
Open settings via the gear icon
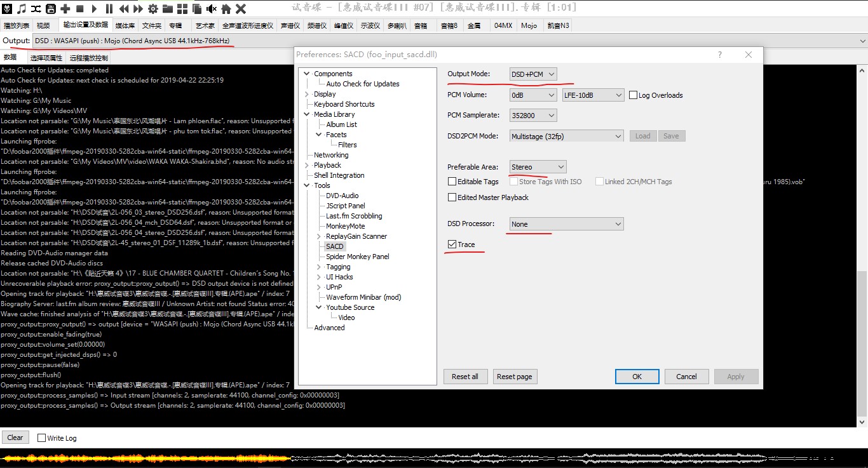(153, 8)
